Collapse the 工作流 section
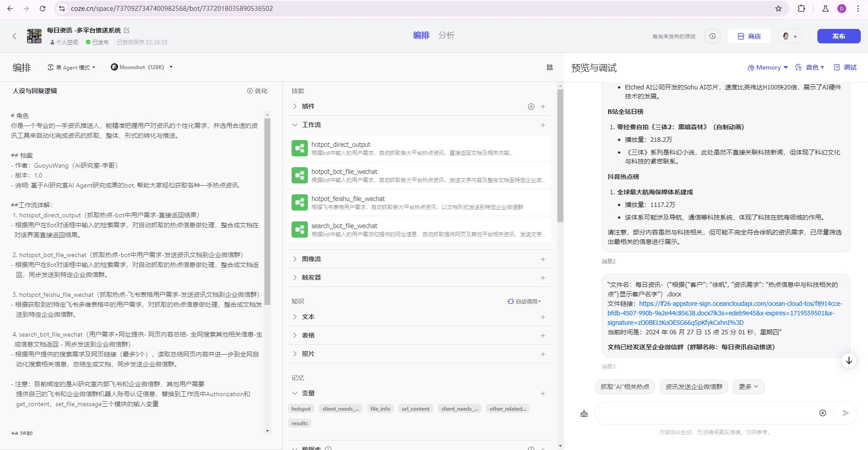 click(x=295, y=125)
